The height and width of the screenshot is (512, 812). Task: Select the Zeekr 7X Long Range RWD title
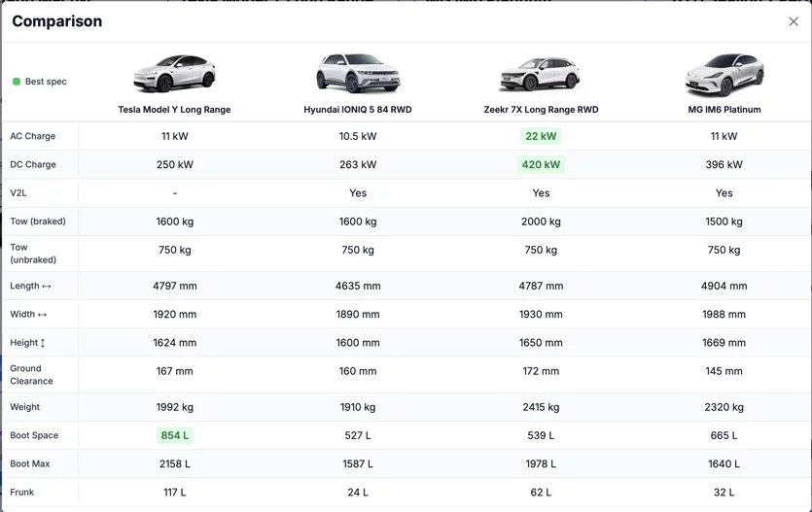pos(541,110)
